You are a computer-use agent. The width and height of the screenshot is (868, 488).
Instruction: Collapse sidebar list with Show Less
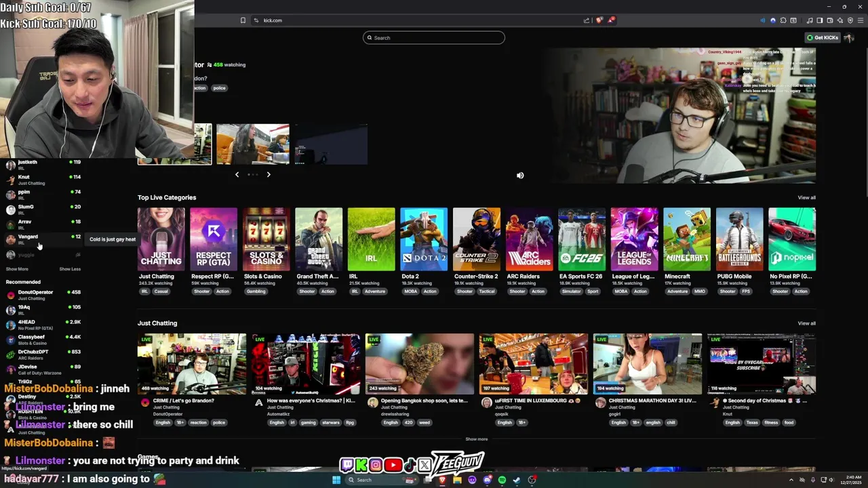[x=70, y=269]
